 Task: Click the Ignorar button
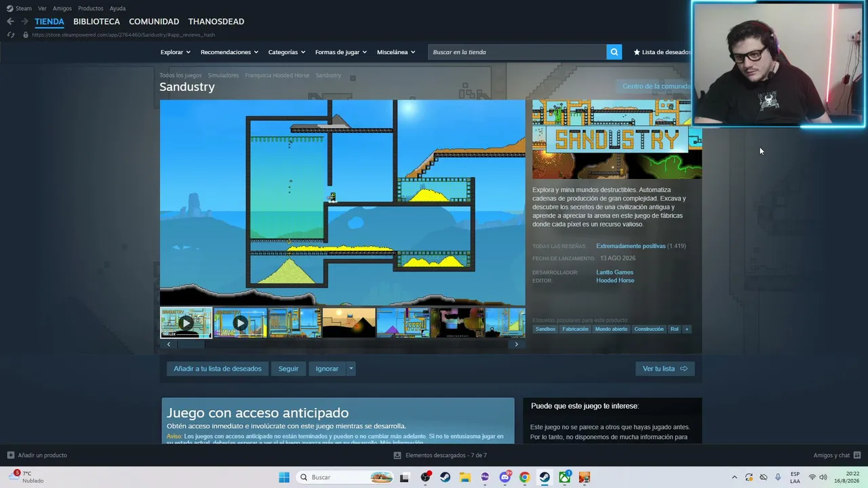[x=327, y=369]
